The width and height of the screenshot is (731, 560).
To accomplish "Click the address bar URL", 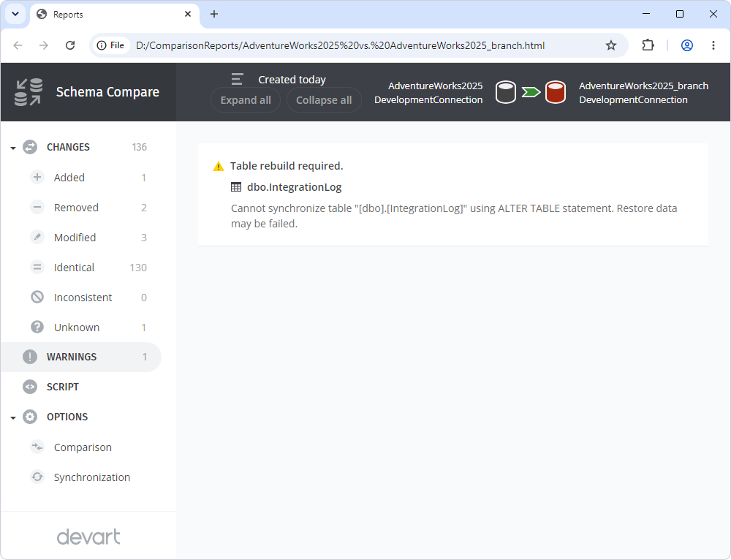I will (341, 45).
